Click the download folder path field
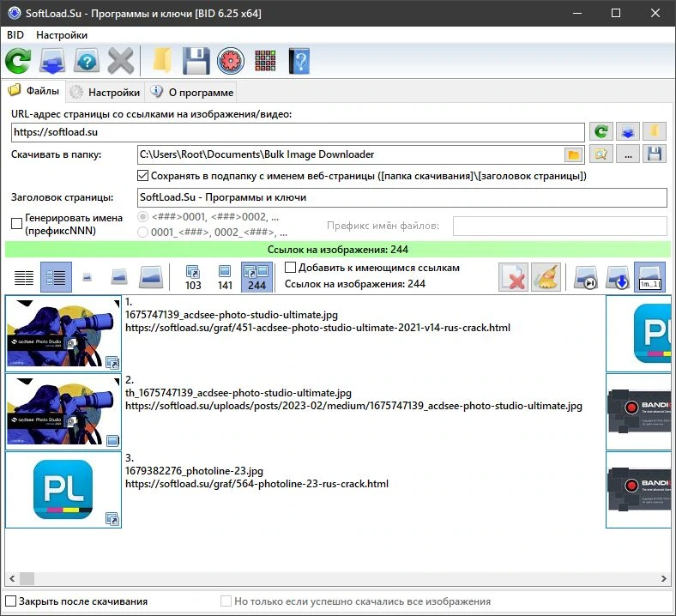Image resolution: width=676 pixels, height=616 pixels. (x=351, y=154)
